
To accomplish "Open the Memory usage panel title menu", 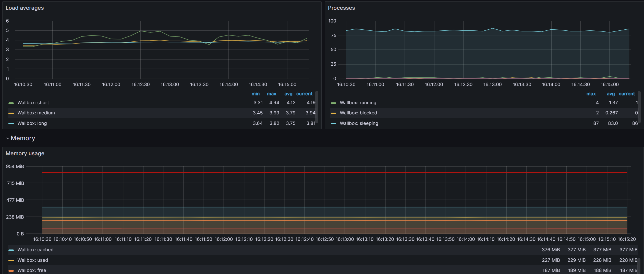I will 25,153.
